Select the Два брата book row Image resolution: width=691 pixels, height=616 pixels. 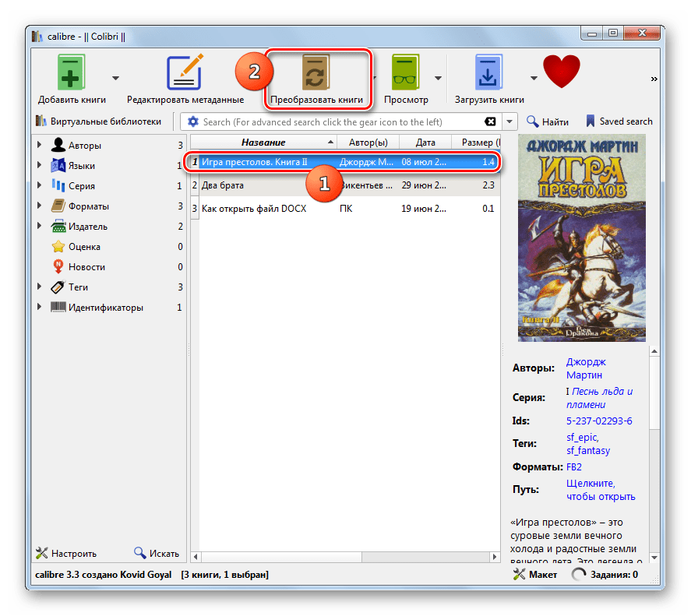(346, 185)
